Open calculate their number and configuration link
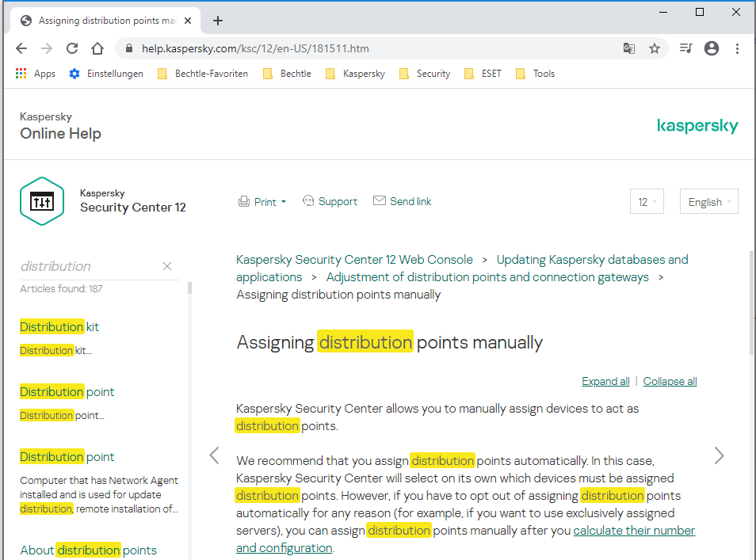The height and width of the screenshot is (560, 756). pyautogui.click(x=634, y=531)
